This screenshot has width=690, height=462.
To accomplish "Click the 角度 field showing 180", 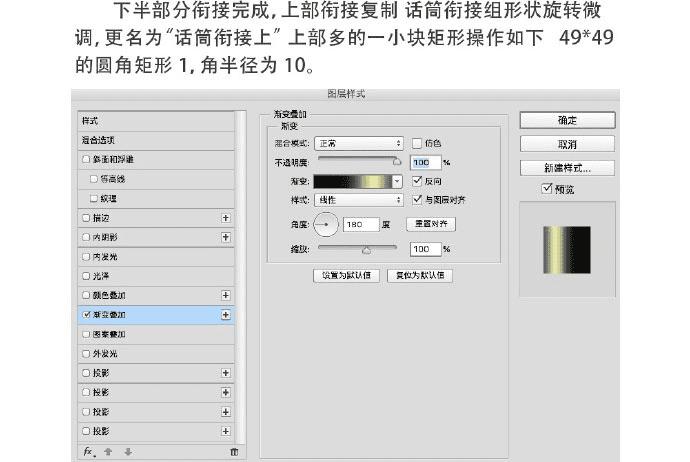I will (361, 224).
